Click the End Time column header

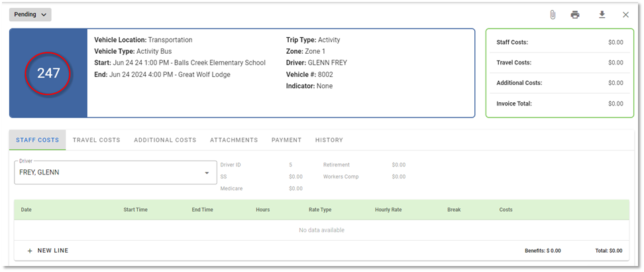pyautogui.click(x=203, y=210)
